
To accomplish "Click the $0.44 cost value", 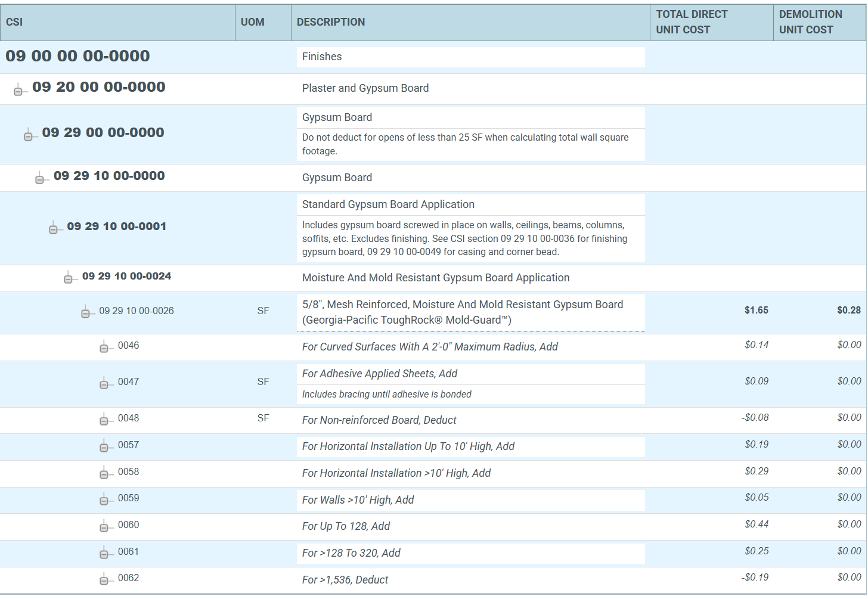I will tap(757, 524).
